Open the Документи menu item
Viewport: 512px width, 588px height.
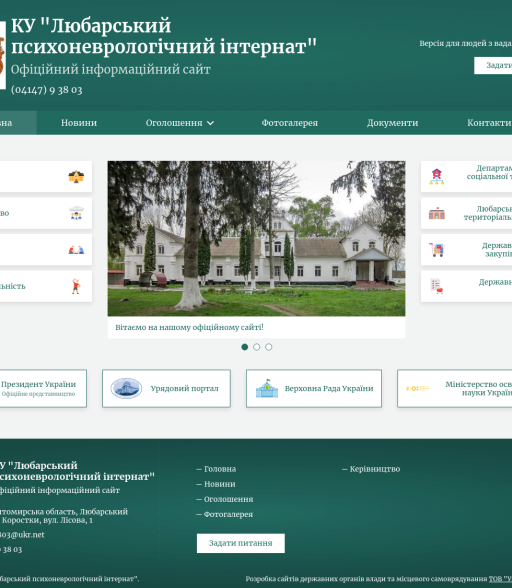point(392,123)
